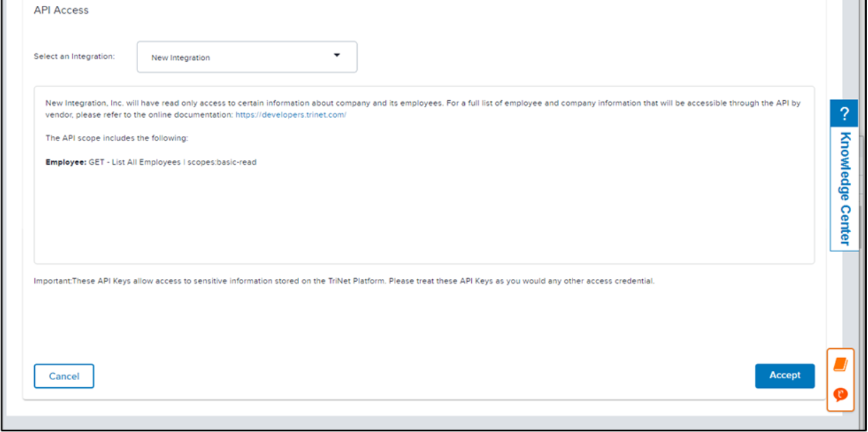868x432 pixels.
Task: Click the "Select an Integration:" label
Action: coord(74,56)
